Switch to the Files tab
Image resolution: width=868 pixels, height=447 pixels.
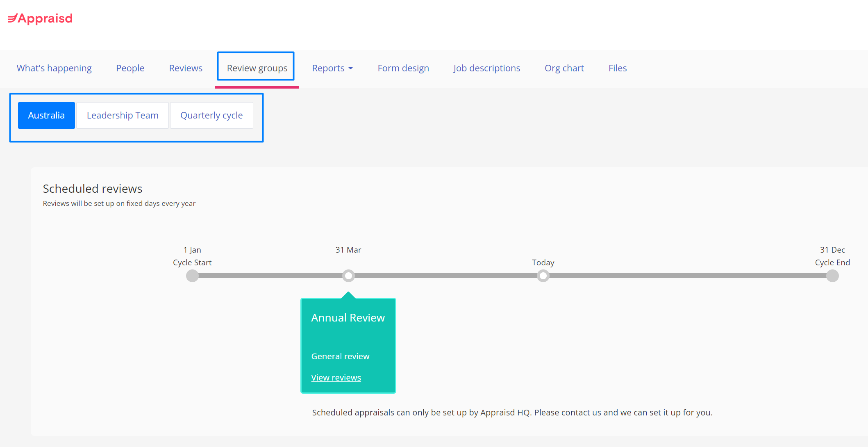(618, 68)
